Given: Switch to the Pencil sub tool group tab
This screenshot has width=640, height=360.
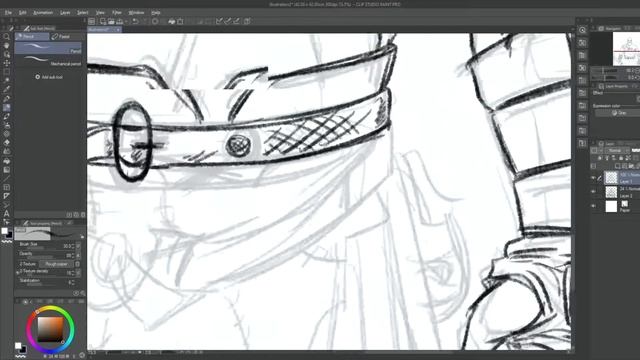Looking at the screenshot, I should [x=32, y=37].
